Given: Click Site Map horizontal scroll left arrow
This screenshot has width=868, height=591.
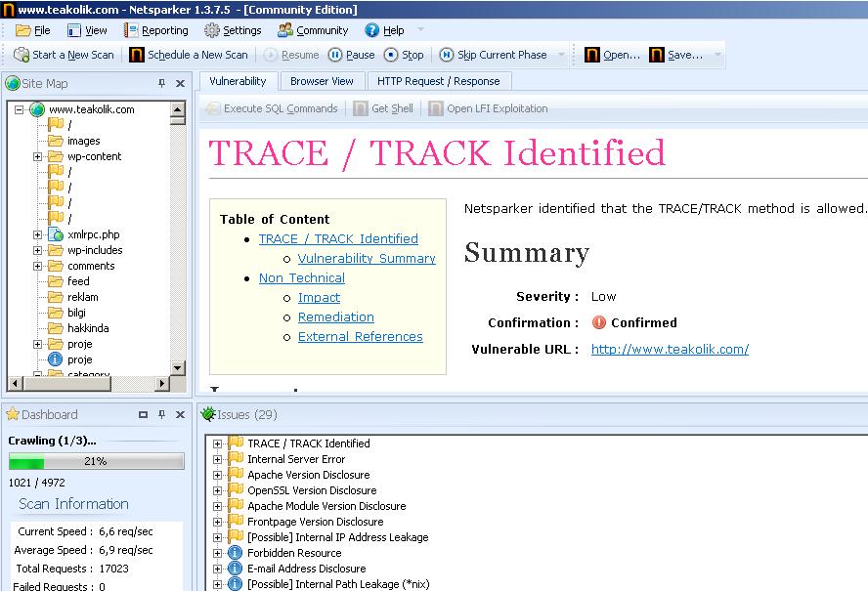Looking at the screenshot, I should click(15, 383).
